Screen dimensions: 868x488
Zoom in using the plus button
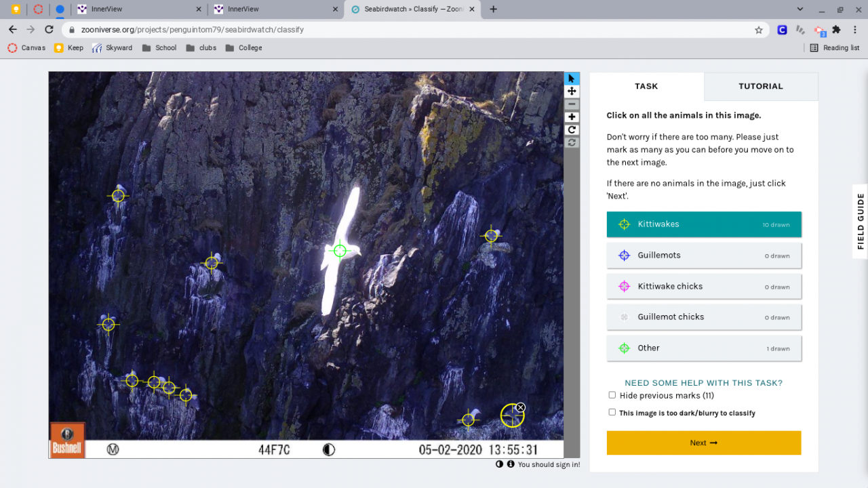572,117
